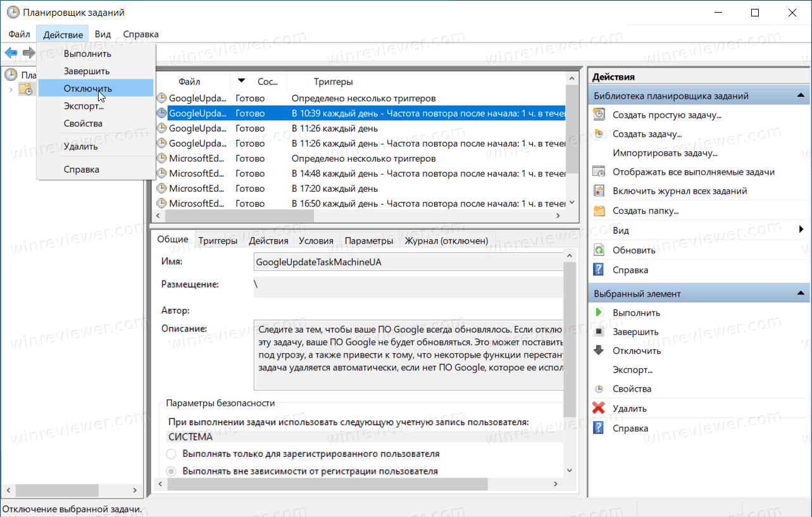
Task: Click the back arrow toolbar icon
Action: point(11,53)
